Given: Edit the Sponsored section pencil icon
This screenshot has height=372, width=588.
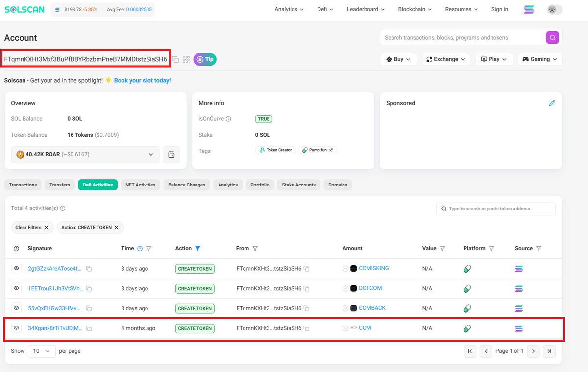Looking at the screenshot, I should tap(552, 103).
